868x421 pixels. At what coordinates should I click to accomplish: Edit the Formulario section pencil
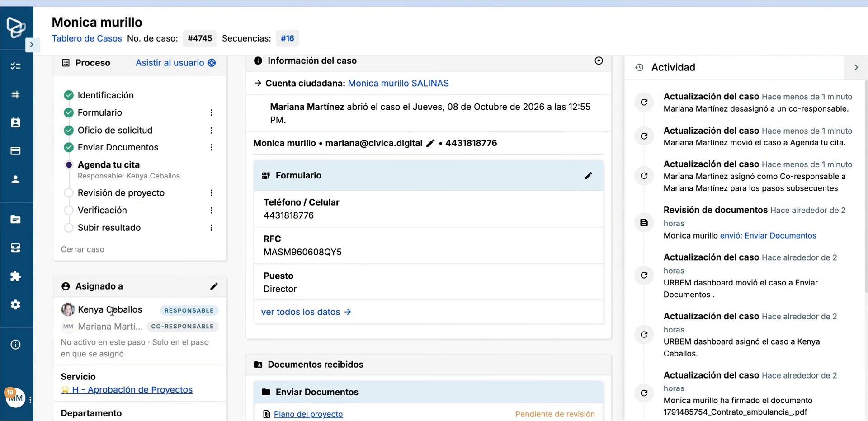tap(588, 176)
